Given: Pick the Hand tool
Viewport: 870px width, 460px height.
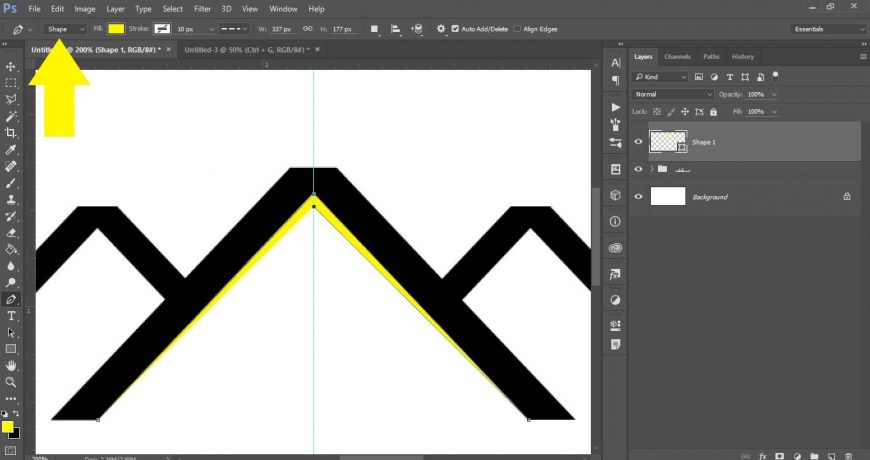Looking at the screenshot, I should coord(11,365).
